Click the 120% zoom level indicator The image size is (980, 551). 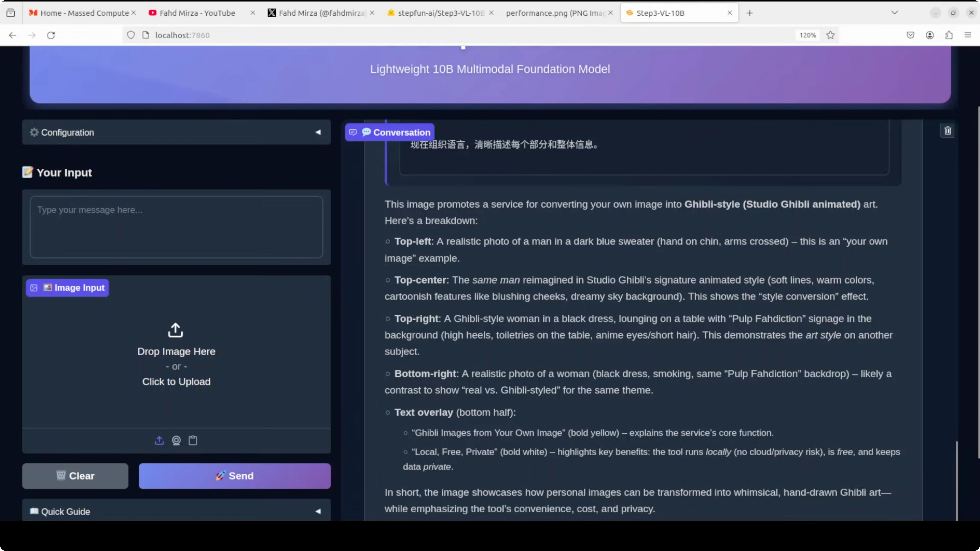click(x=808, y=35)
